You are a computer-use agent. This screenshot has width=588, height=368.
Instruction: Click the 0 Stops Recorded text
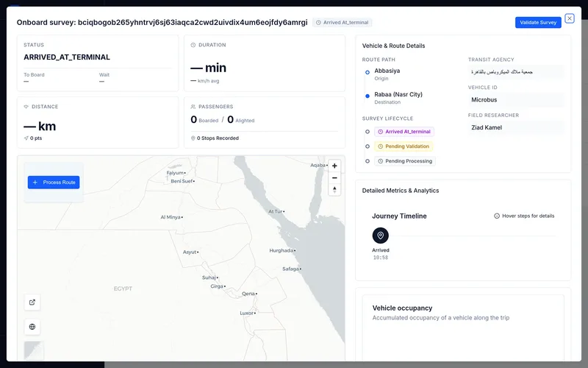[218, 138]
